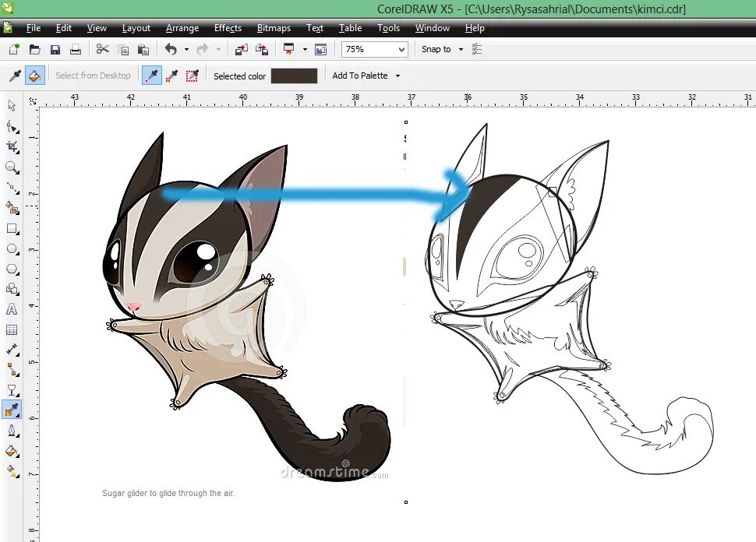Open the Basic Shapes tool

(x=12, y=289)
